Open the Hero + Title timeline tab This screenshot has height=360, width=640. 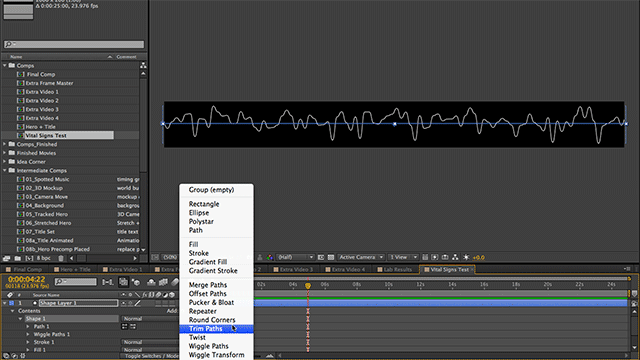(72, 269)
